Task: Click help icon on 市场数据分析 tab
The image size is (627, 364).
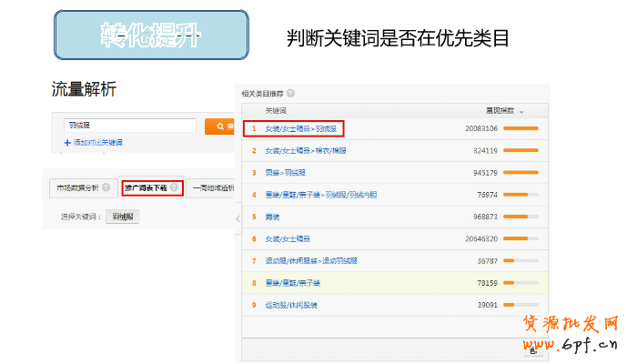Action: (x=106, y=188)
